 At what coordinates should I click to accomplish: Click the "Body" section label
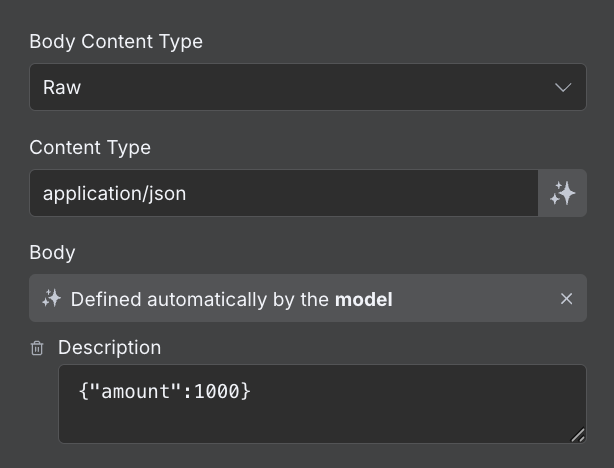coord(52,252)
